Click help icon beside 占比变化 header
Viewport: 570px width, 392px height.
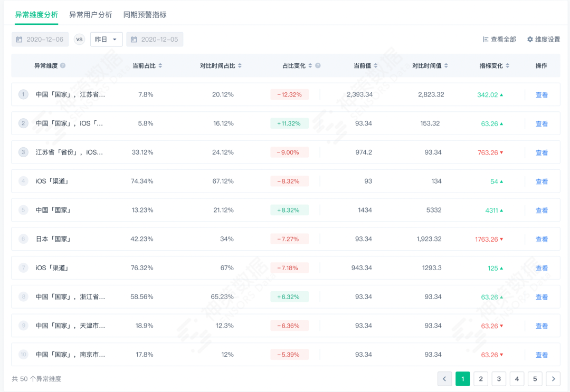tap(318, 65)
